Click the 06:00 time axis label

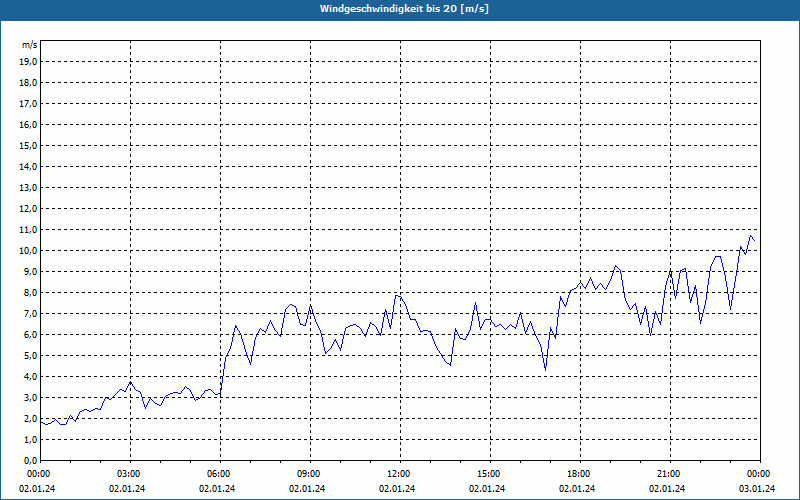[x=220, y=474]
